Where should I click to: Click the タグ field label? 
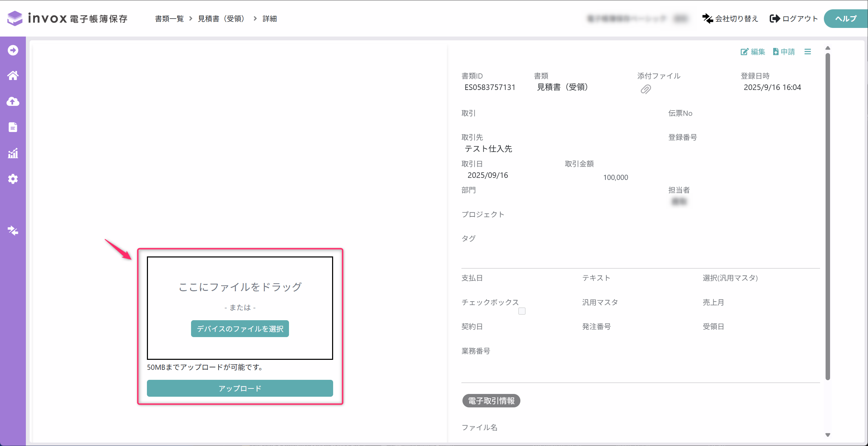point(468,239)
